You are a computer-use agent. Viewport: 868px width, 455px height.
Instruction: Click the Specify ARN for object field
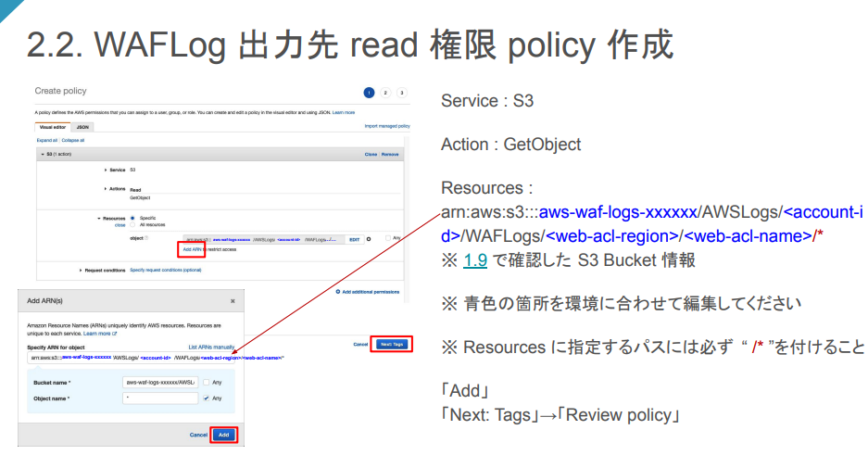[131, 358]
